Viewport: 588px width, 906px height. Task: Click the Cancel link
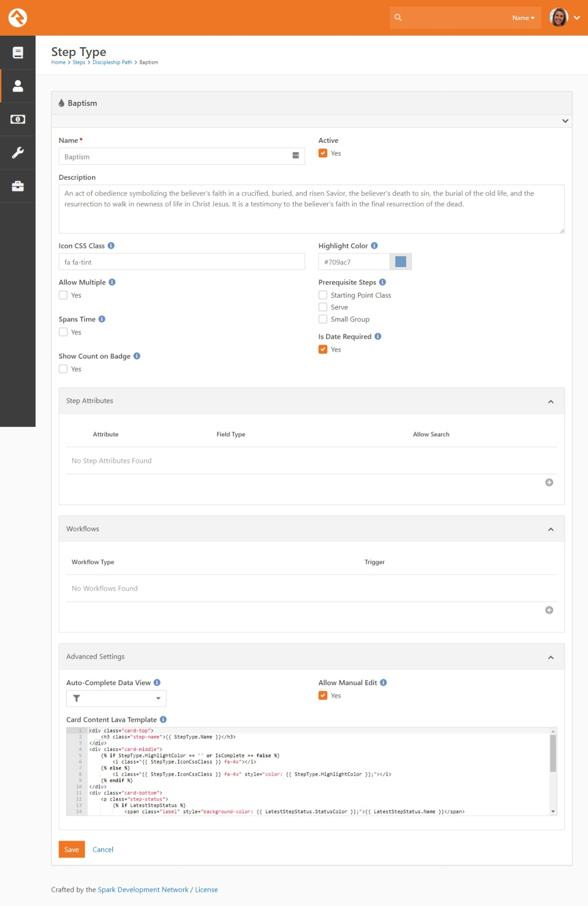click(x=103, y=849)
